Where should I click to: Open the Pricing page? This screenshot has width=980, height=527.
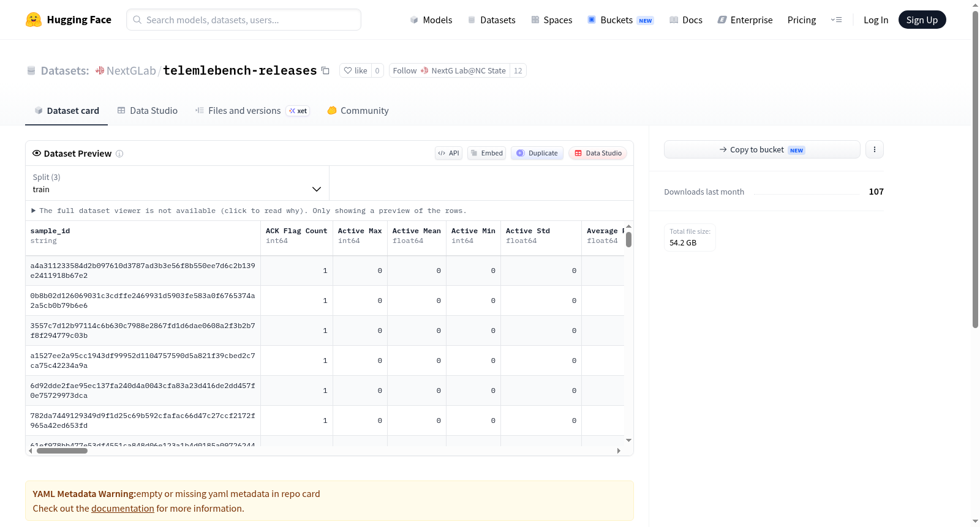pyautogui.click(x=802, y=20)
